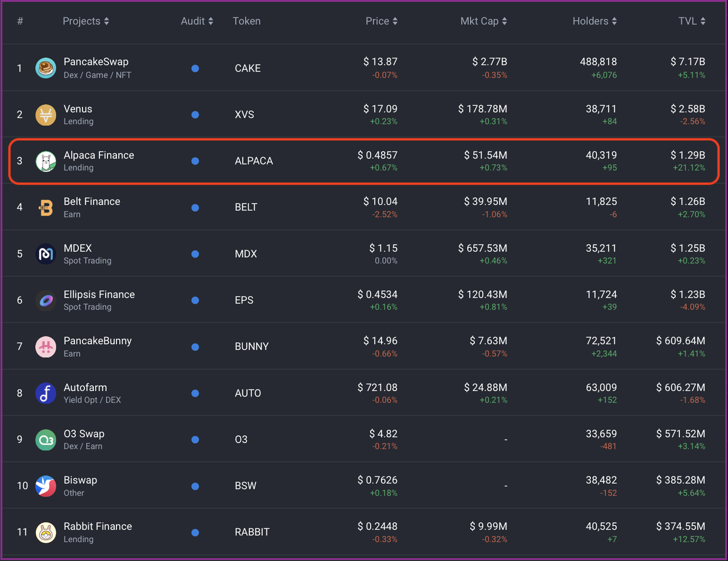Click the $ 51.54M market cap
Viewport: 728px width, 561px height.
(x=485, y=155)
